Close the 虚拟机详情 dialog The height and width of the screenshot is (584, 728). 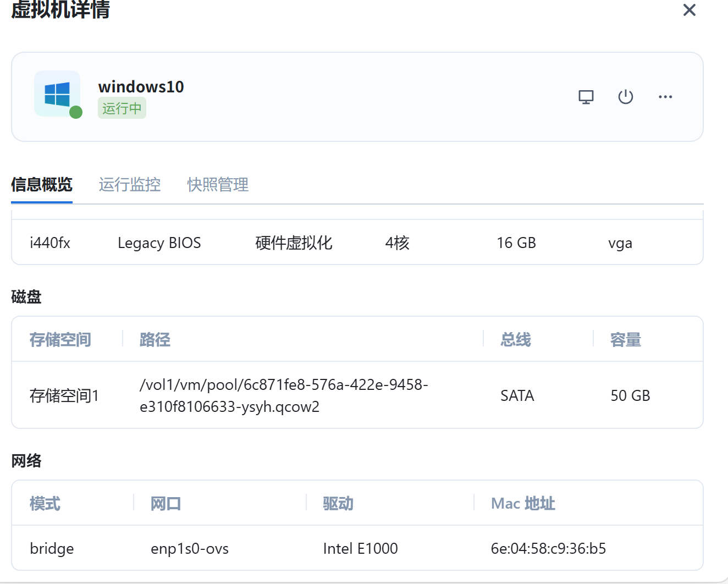click(689, 10)
